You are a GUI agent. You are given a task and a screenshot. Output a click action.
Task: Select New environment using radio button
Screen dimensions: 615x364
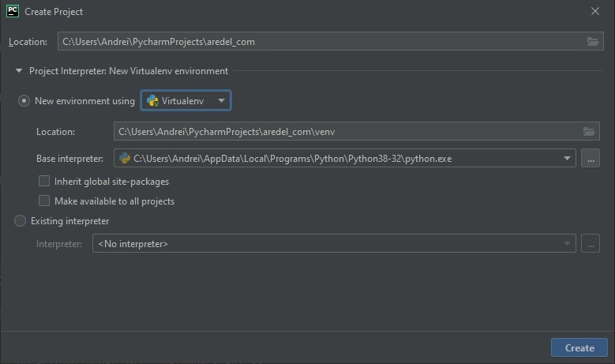coord(24,101)
